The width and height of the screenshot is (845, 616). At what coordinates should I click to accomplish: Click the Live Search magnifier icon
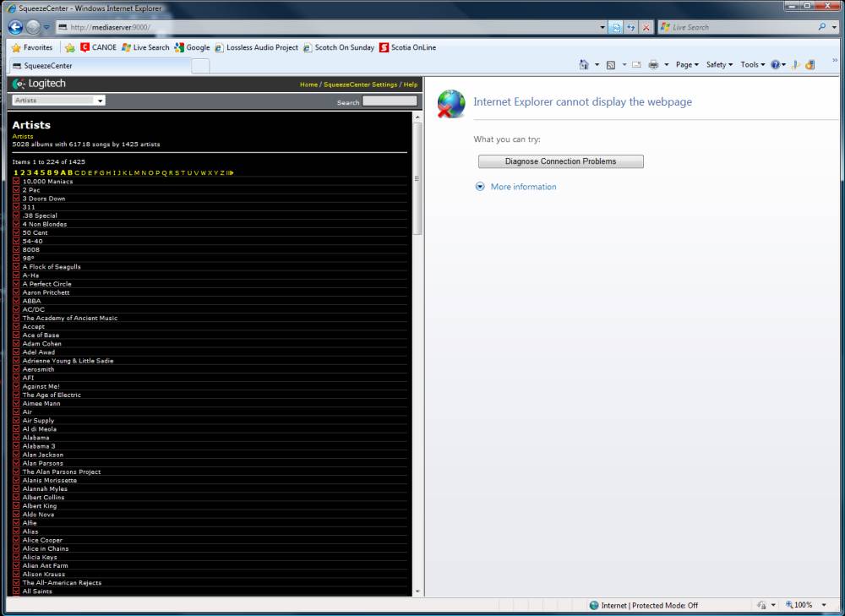coord(823,27)
